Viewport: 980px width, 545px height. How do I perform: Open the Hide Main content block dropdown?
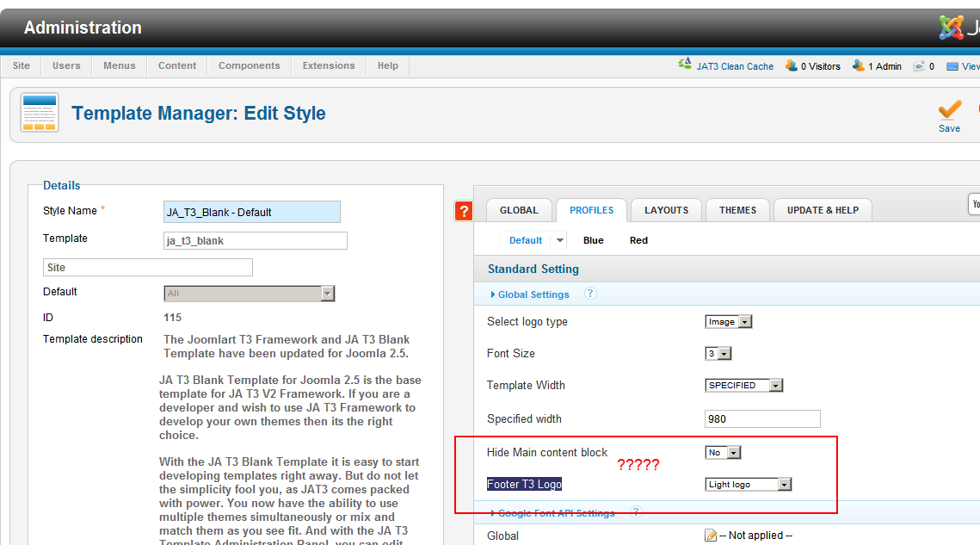point(723,453)
